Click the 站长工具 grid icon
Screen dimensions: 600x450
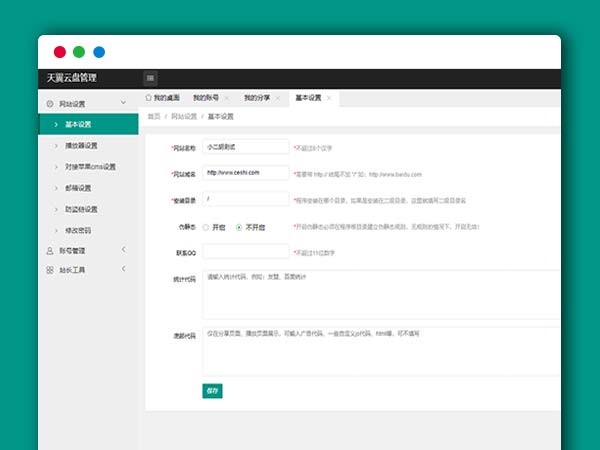[x=50, y=270]
